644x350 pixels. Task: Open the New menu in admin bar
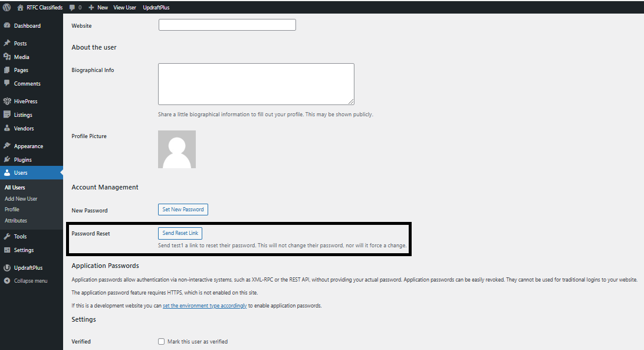103,8
